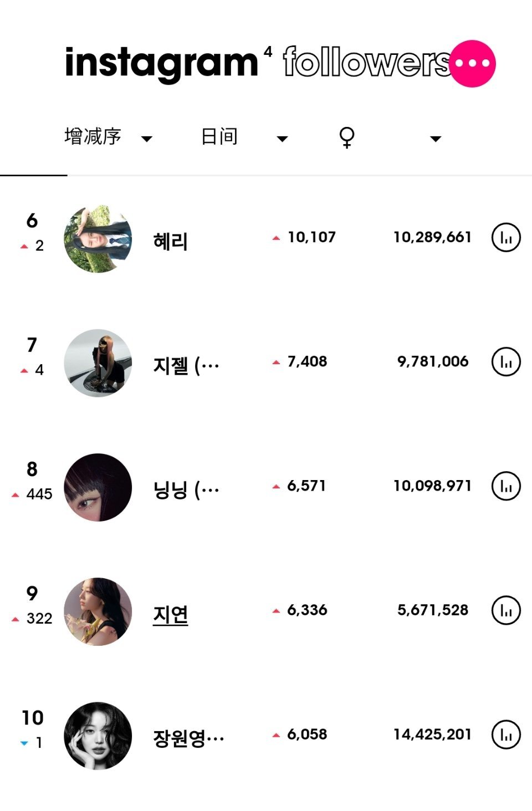Open the gender filter dropdown arrow
Screen dimensions: 532x811
pos(436,139)
